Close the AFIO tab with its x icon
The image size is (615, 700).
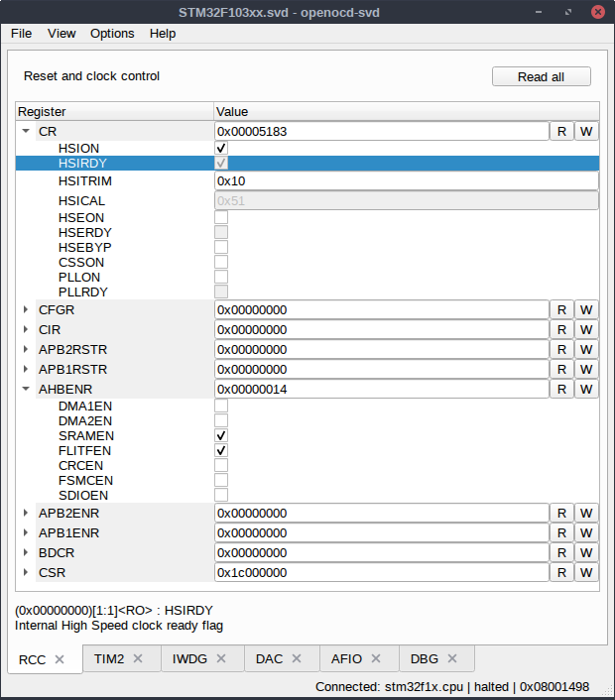(376, 658)
